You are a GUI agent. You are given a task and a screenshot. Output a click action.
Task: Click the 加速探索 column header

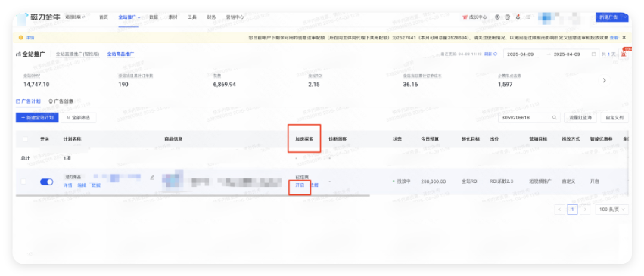pyautogui.click(x=304, y=139)
